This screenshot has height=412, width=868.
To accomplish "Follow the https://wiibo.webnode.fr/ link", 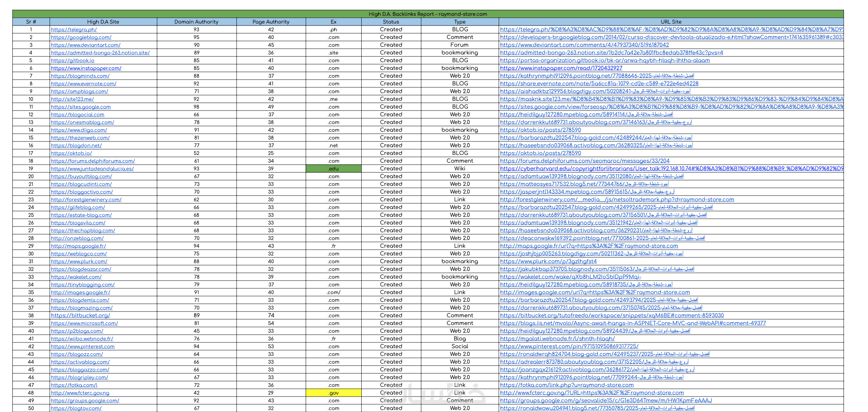I will [x=82, y=339].
